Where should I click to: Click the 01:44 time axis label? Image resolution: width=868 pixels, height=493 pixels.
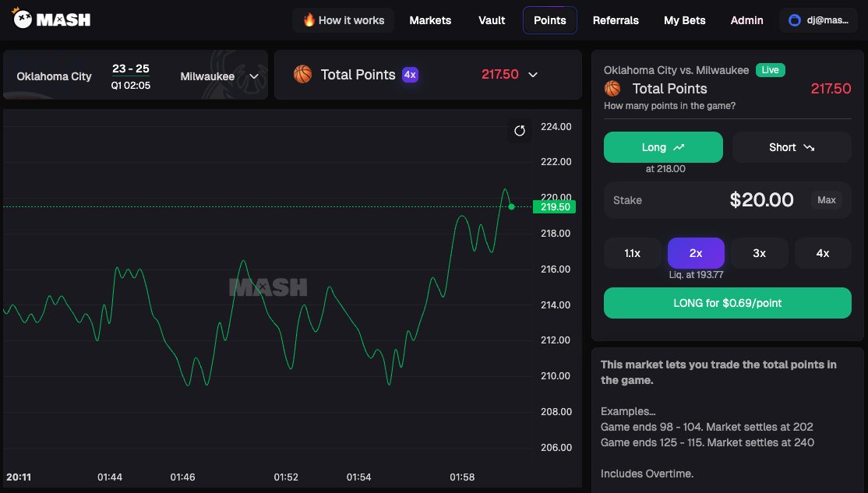click(x=110, y=477)
